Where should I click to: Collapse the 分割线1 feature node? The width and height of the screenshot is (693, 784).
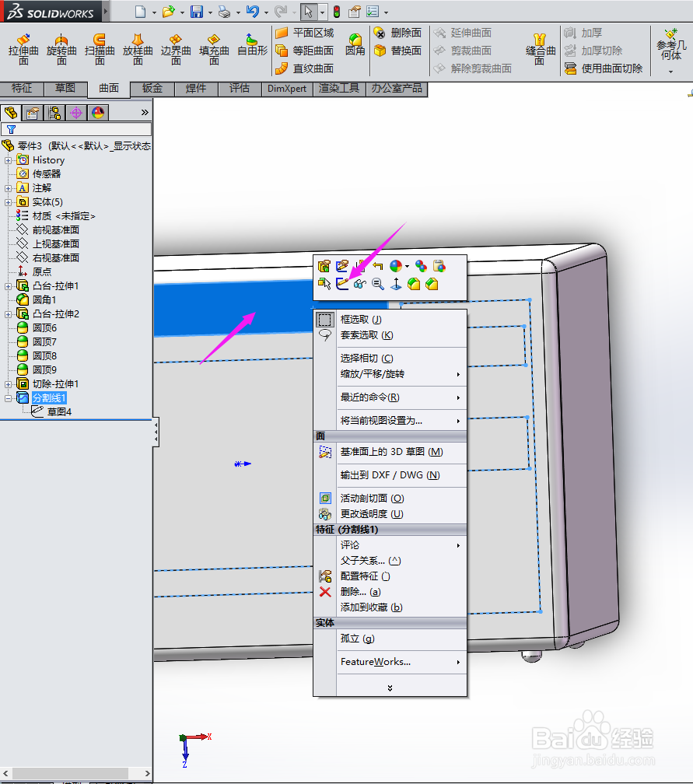coord(8,398)
